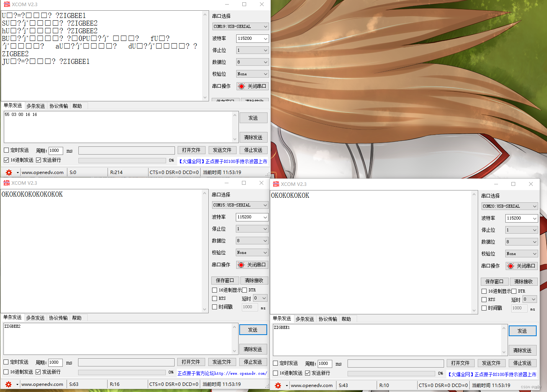Viewport: 547px width, 392px height.
Task: Enable 时间戳 checkbox in COM15 window
Action: click(x=215, y=307)
